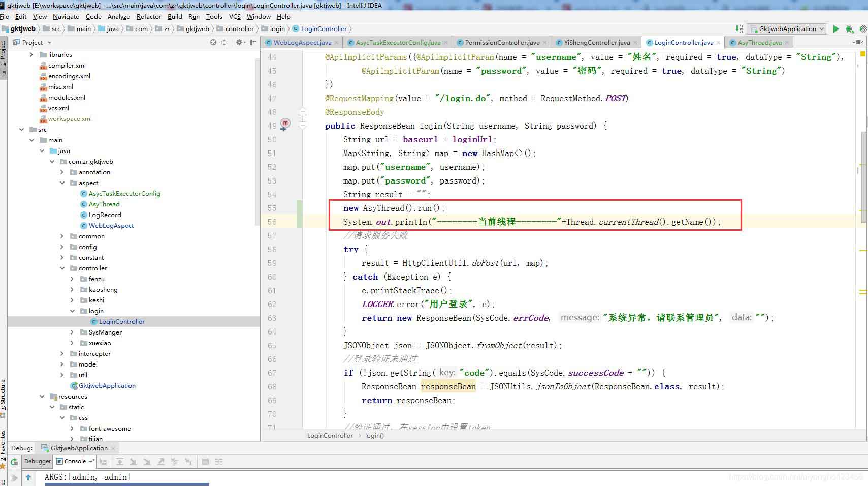Image resolution: width=868 pixels, height=486 pixels.
Task: Click the Project panel settings gear icon
Action: tap(239, 42)
